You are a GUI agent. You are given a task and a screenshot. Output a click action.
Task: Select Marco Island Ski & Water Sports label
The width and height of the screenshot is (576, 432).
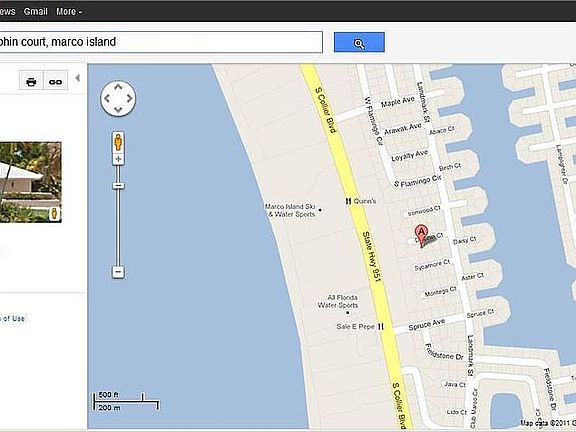[x=290, y=210]
